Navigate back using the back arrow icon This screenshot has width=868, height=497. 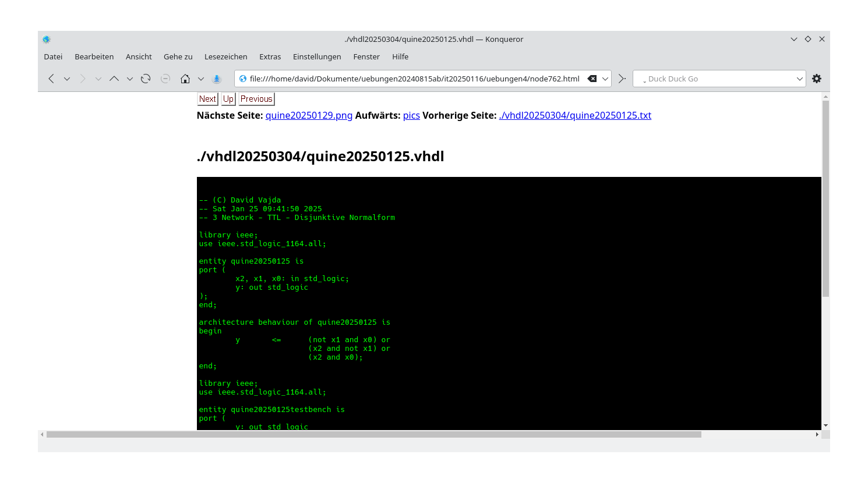click(51, 78)
